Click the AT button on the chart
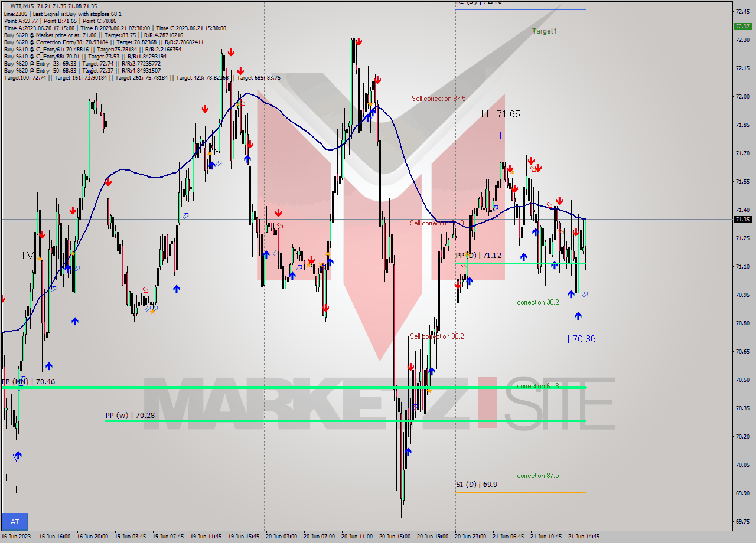 click(x=15, y=522)
